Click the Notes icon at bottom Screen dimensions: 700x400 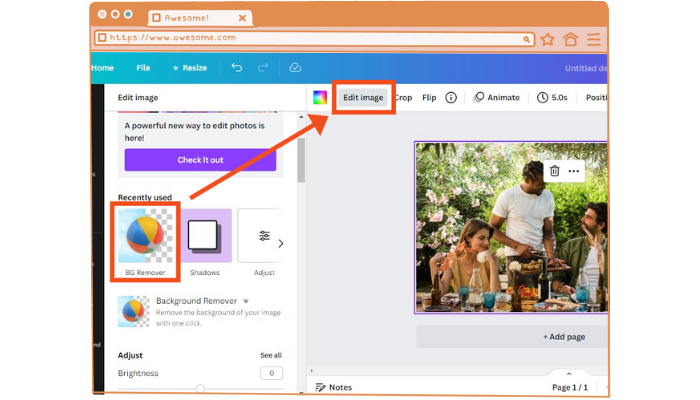pyautogui.click(x=321, y=387)
